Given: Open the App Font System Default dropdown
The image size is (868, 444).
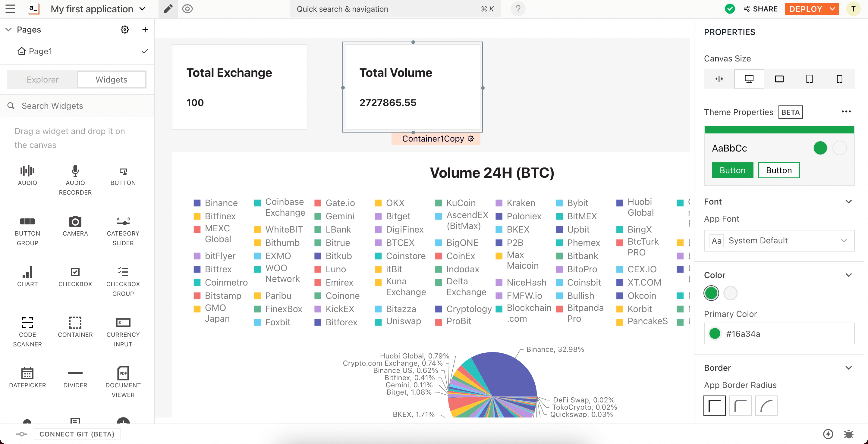Looking at the screenshot, I should tap(779, 241).
